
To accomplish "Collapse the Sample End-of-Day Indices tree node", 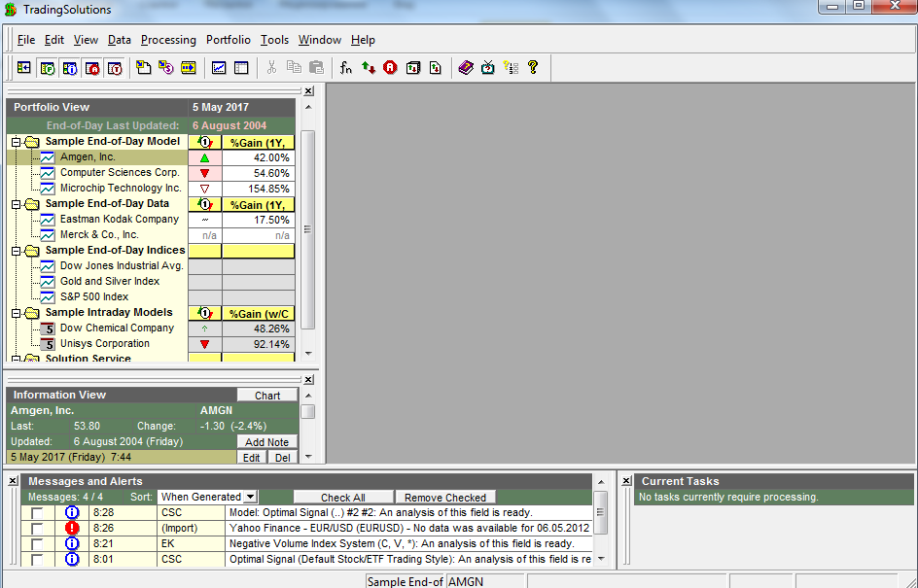I will (16, 251).
